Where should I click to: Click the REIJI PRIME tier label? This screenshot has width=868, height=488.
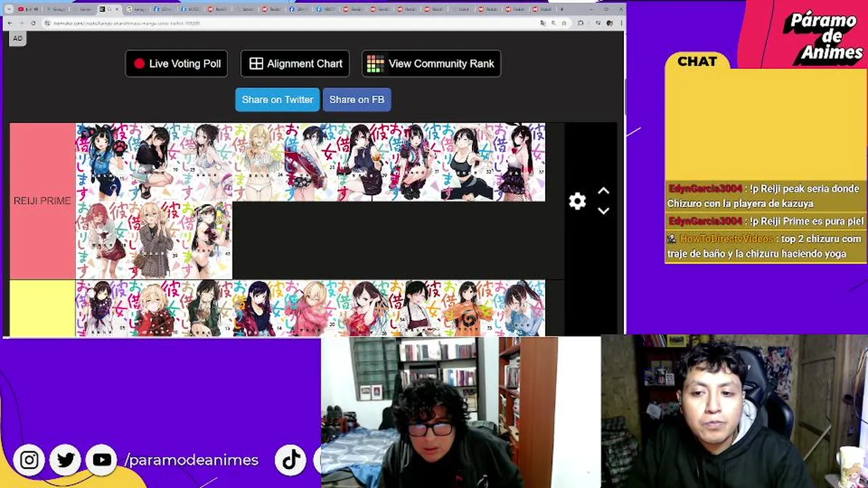coord(42,201)
